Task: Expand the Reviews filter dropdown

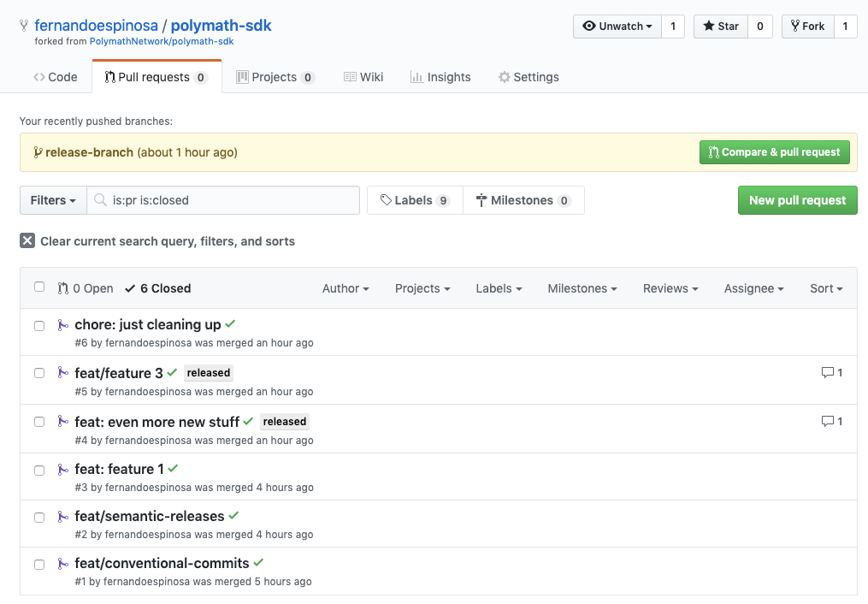Action: 670,288
